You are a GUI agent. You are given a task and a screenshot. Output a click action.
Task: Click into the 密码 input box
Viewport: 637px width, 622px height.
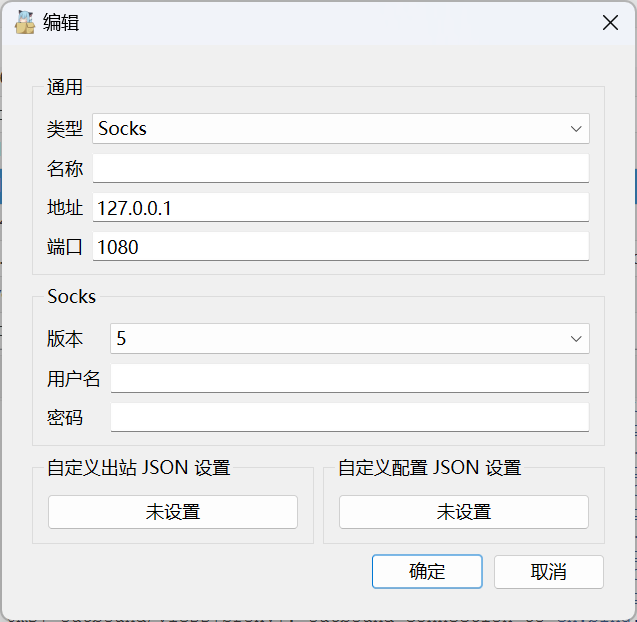(x=349, y=417)
